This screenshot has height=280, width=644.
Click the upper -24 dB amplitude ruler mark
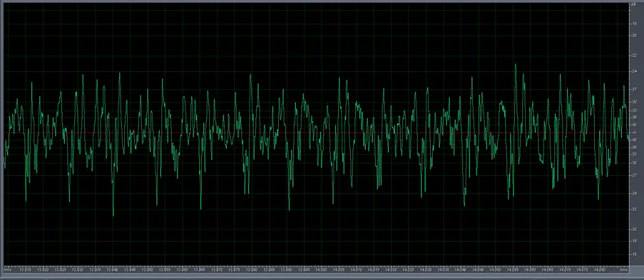click(x=634, y=71)
